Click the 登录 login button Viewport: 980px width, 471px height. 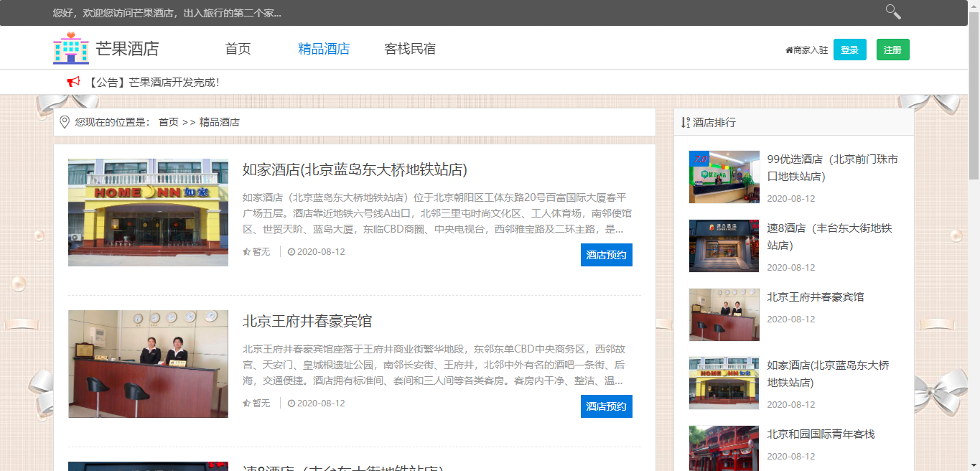850,50
